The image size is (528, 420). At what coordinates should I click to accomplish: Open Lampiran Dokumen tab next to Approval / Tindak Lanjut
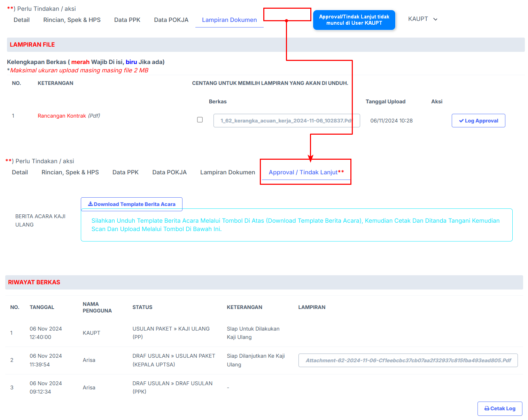(227, 172)
